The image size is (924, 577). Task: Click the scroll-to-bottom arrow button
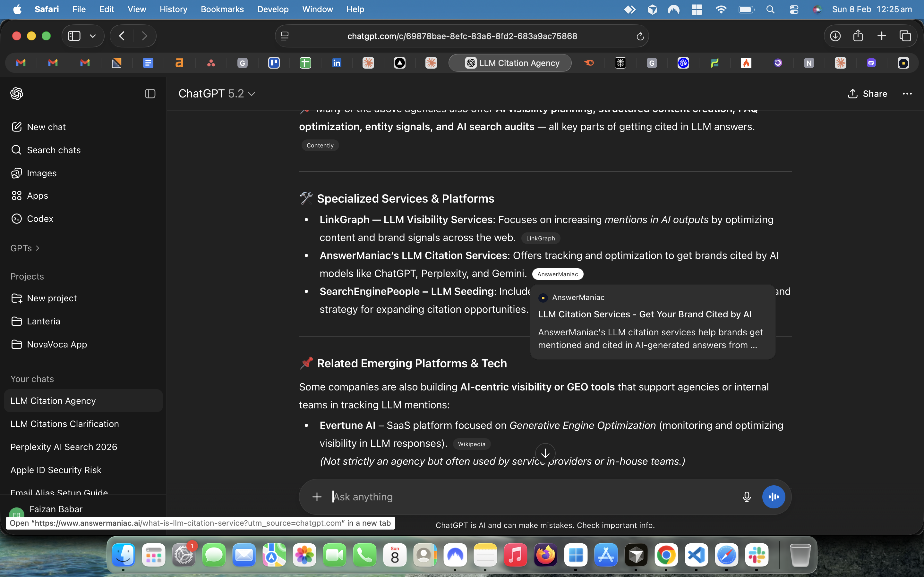[545, 453]
